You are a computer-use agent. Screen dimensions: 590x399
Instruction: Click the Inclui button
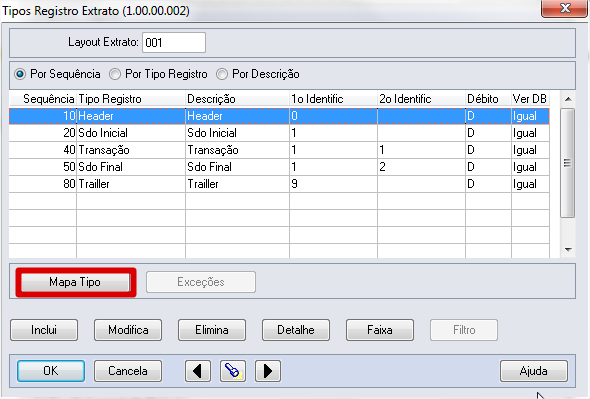[44, 330]
